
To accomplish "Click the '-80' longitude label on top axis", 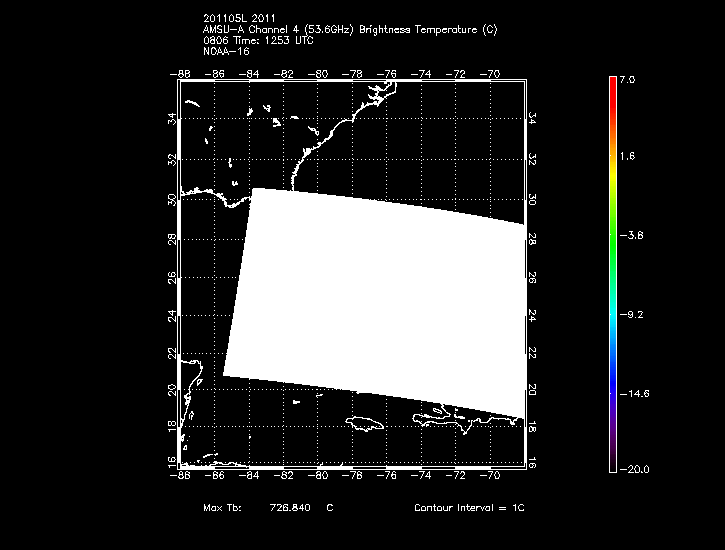I will pos(318,74).
